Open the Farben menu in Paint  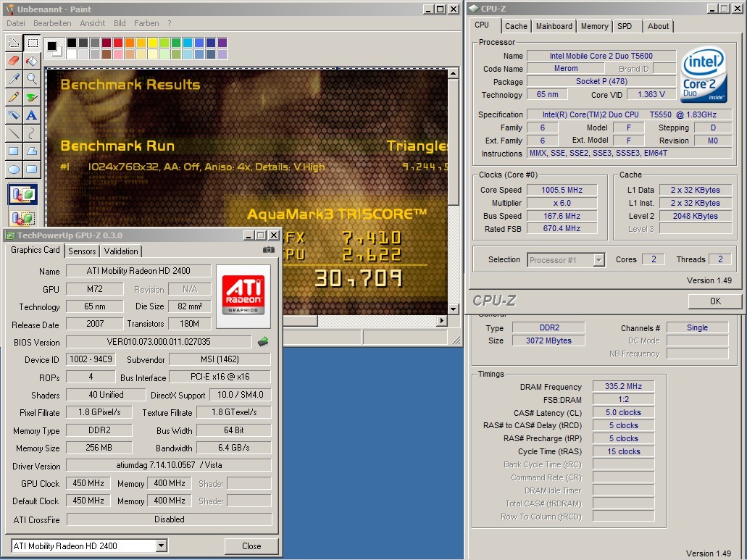click(146, 23)
